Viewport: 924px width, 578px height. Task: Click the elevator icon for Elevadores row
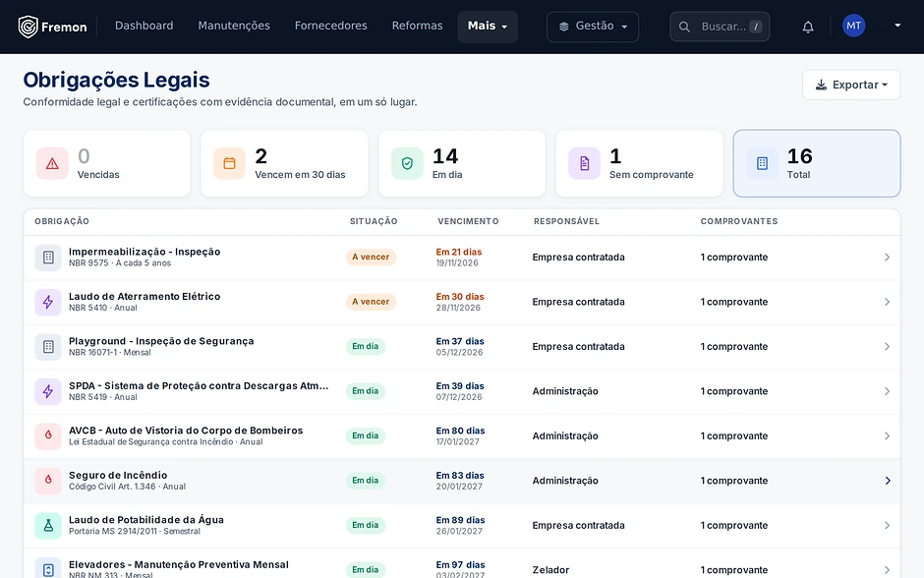point(48,569)
